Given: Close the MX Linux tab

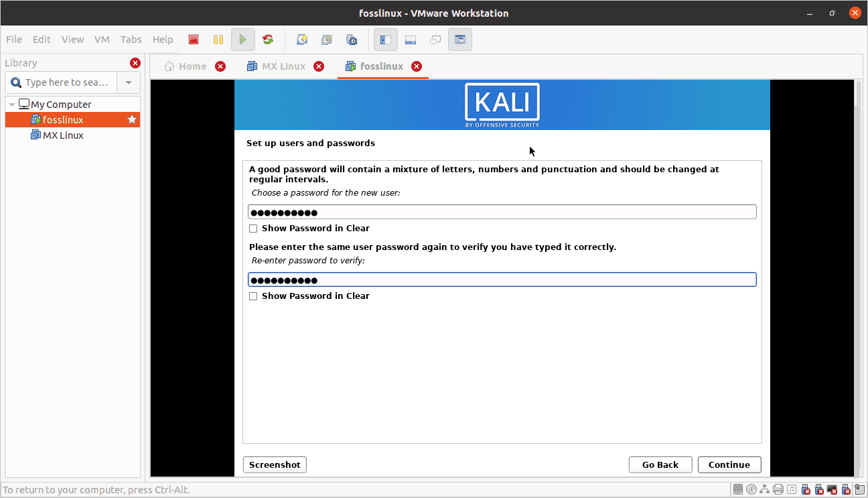Looking at the screenshot, I should [x=319, y=66].
